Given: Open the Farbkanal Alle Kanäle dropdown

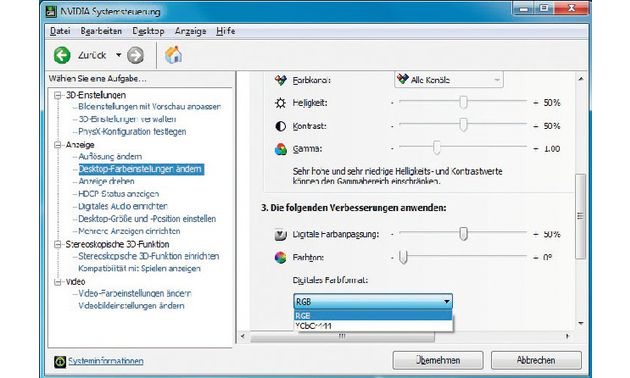Looking at the screenshot, I should pos(449,80).
